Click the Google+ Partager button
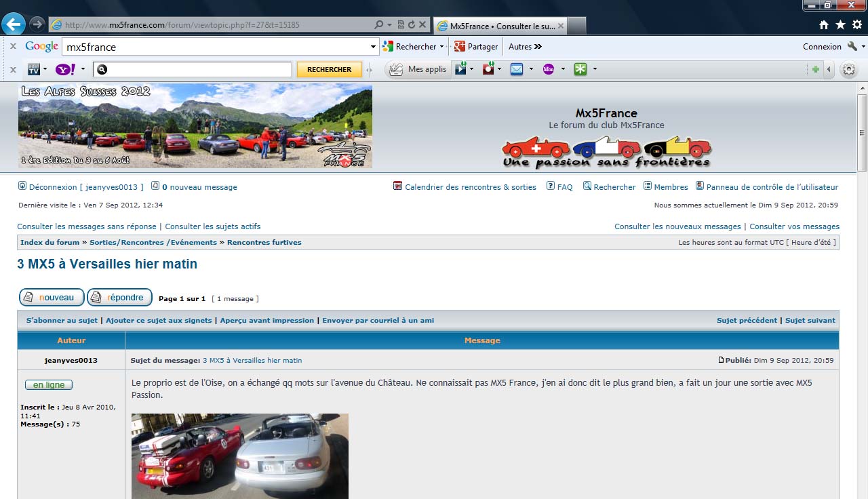 [476, 47]
